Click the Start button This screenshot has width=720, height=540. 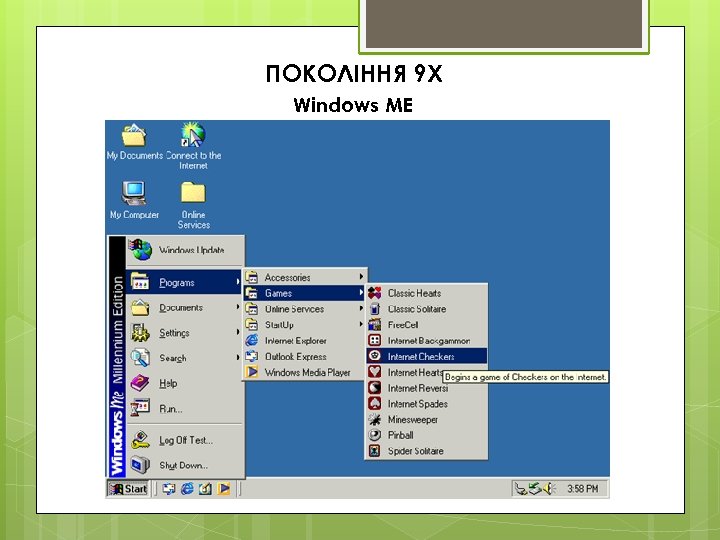129,489
